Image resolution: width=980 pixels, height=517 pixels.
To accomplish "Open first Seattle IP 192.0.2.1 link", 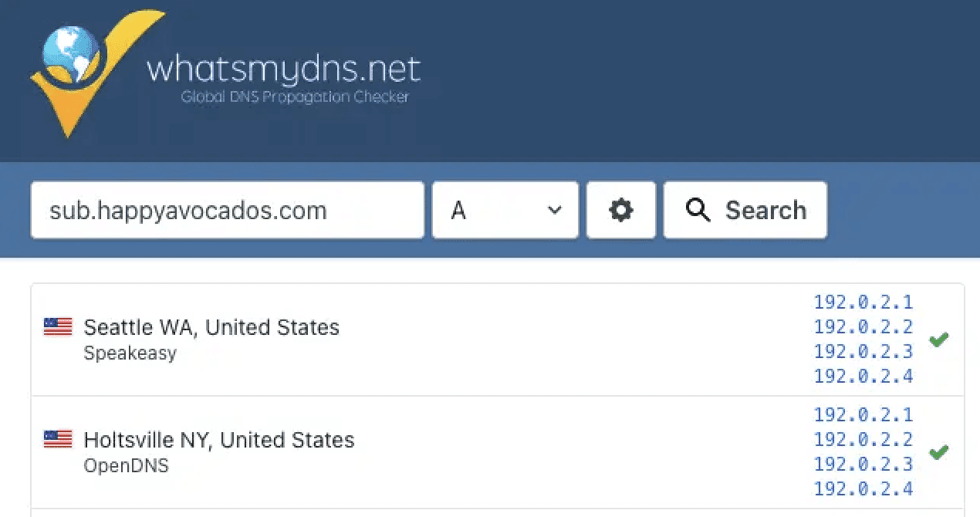I will pos(863,302).
